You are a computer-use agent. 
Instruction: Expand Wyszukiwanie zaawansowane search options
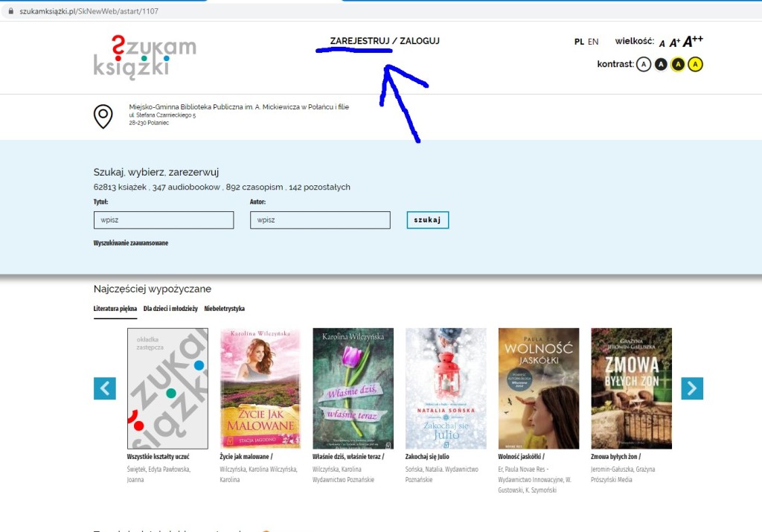point(131,243)
